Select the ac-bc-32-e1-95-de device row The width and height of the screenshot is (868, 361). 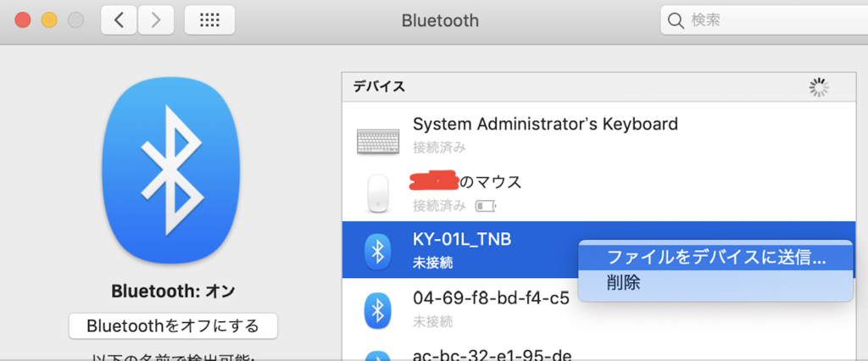(598, 350)
